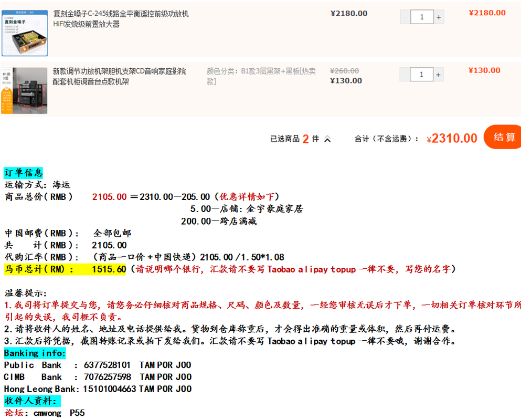Decrease quantity of the ¥2180.00 preamp

(x=405, y=17)
